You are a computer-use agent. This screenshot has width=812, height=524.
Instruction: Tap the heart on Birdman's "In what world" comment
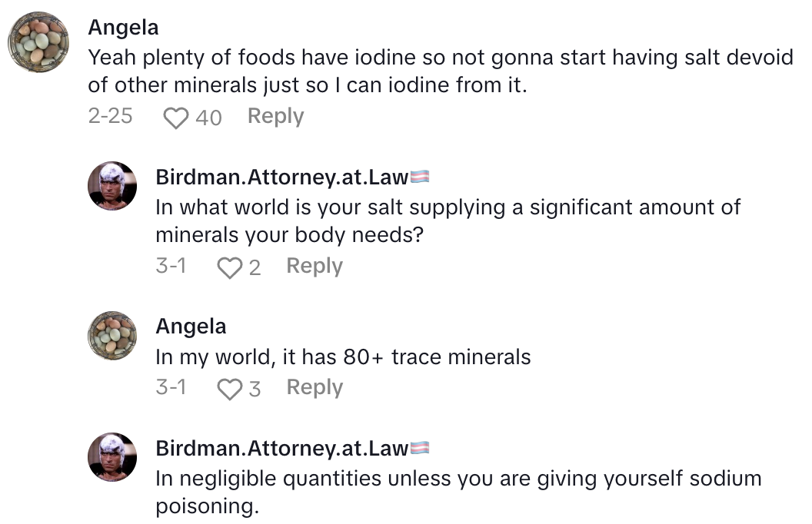229,267
